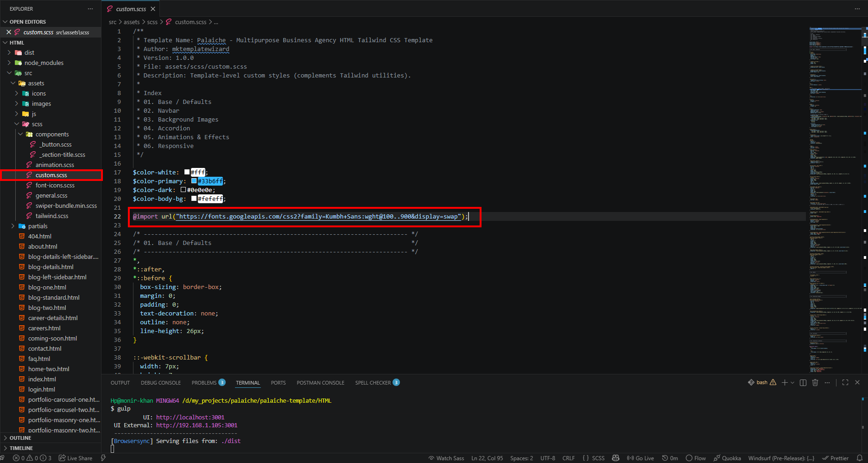
Task: Click bash terminal warning icon
Action: pos(773,382)
